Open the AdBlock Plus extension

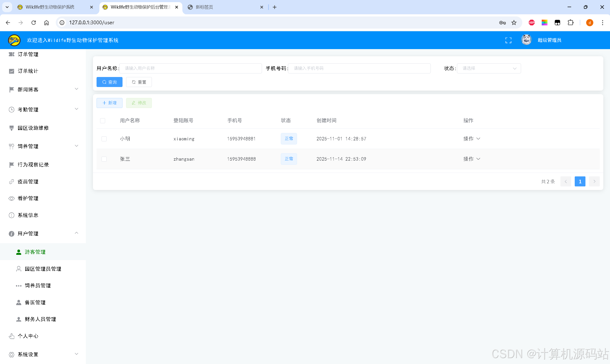(x=532, y=23)
